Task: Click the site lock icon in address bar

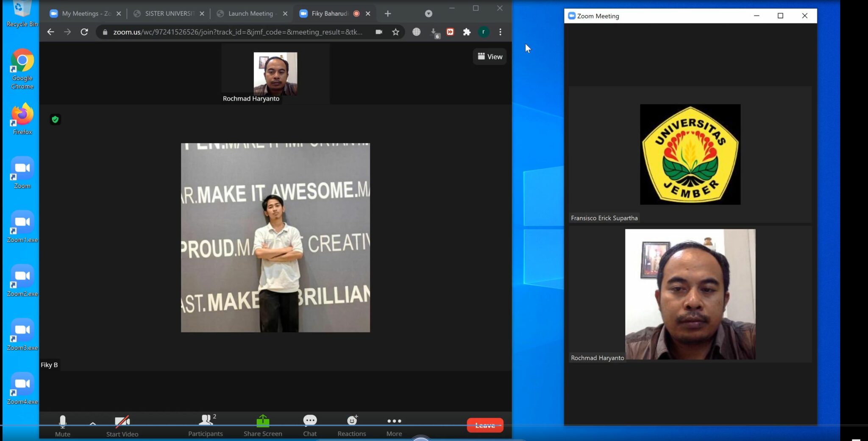Action: pyautogui.click(x=105, y=32)
